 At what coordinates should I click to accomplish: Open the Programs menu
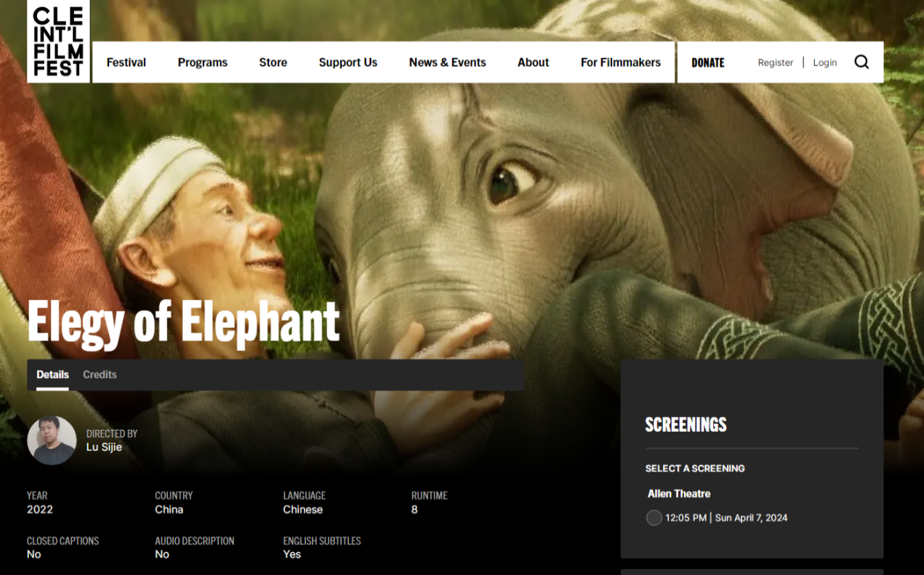202,63
